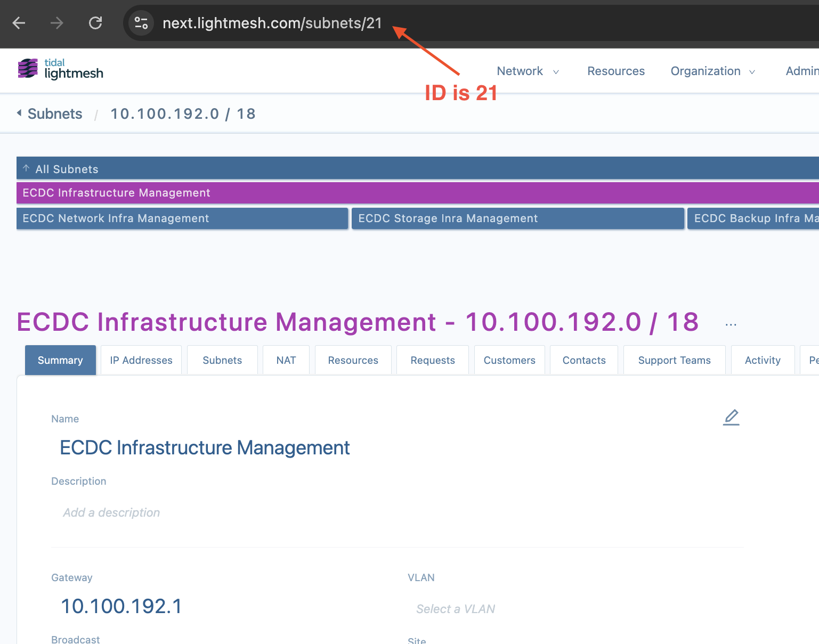Click the purple page heading with 10.100.192.0 / 18

pos(358,322)
